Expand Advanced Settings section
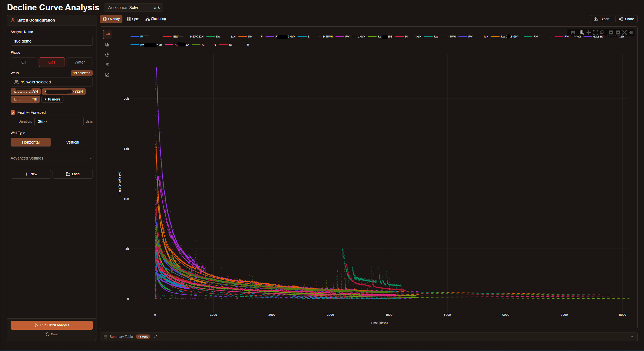Image resolution: width=644 pixels, height=351 pixels. [x=52, y=158]
